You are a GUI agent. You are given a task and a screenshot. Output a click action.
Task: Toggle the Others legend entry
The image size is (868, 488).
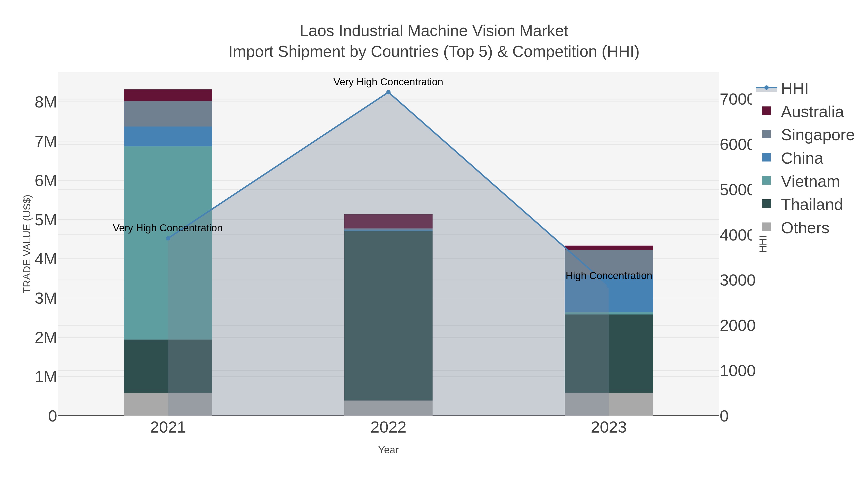pos(795,228)
